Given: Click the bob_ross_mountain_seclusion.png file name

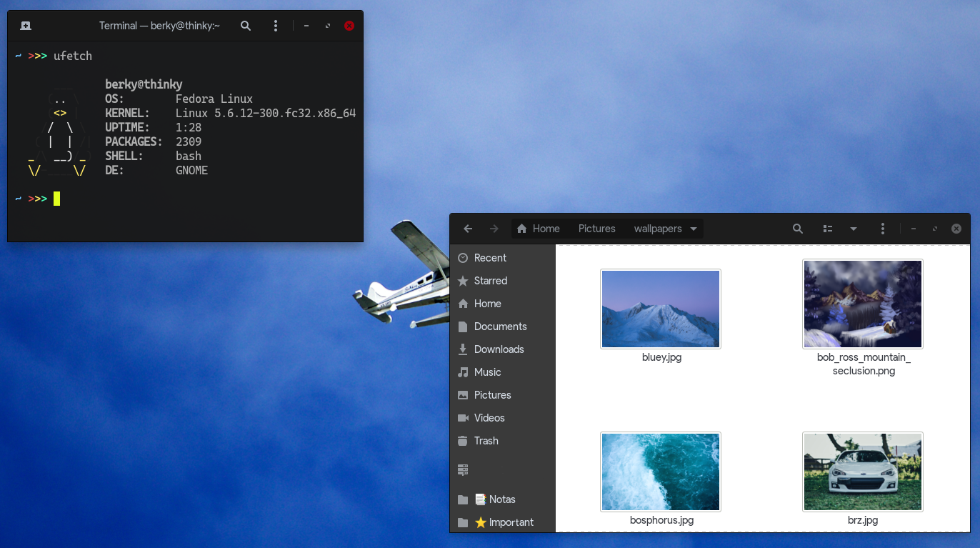Looking at the screenshot, I should 864,364.
